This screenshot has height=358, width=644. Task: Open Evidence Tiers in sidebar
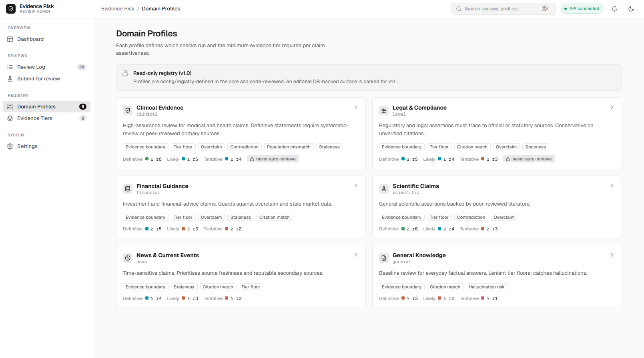click(46, 118)
